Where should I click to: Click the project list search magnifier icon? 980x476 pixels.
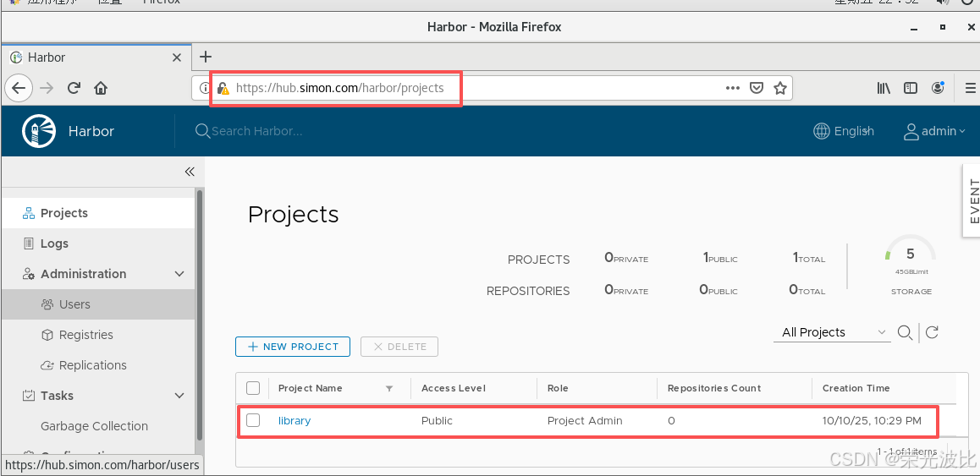pos(905,332)
